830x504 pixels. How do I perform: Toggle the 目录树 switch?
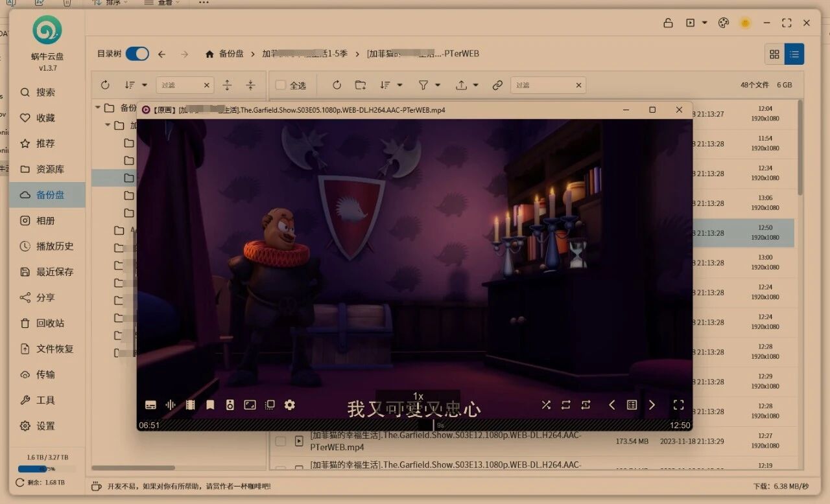137,54
